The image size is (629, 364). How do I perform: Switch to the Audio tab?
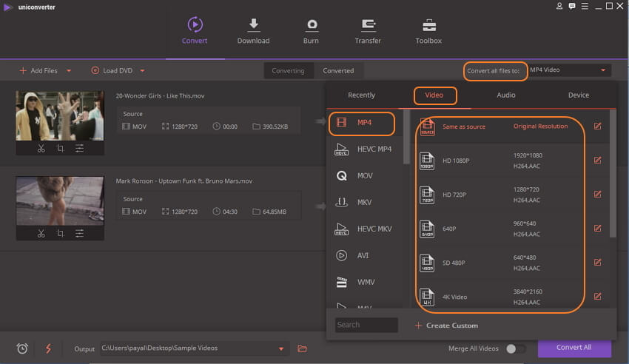[506, 95]
